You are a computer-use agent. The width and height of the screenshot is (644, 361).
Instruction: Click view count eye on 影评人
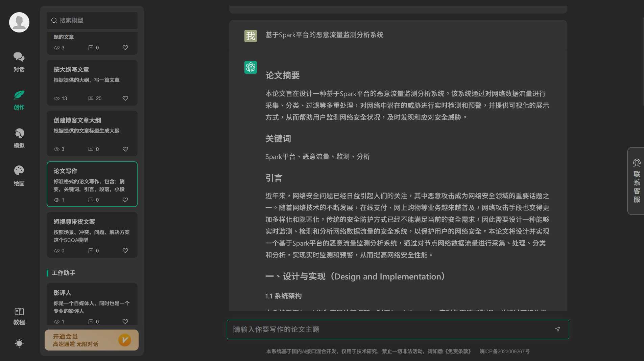(56, 322)
